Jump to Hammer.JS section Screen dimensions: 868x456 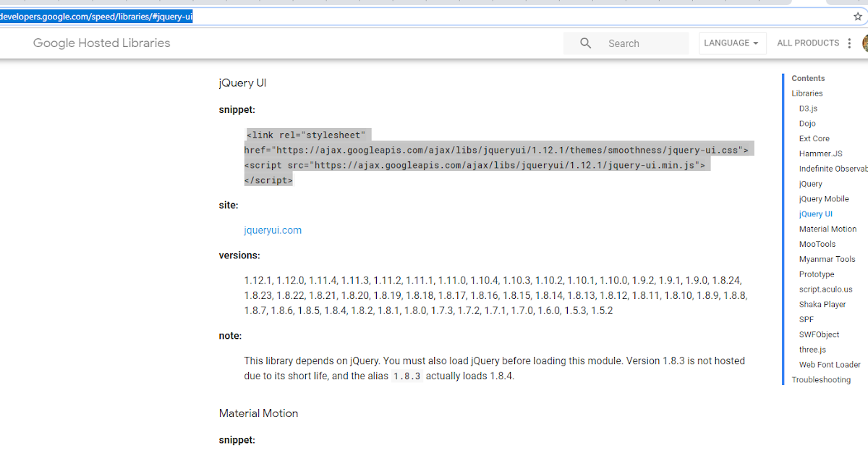coord(820,153)
